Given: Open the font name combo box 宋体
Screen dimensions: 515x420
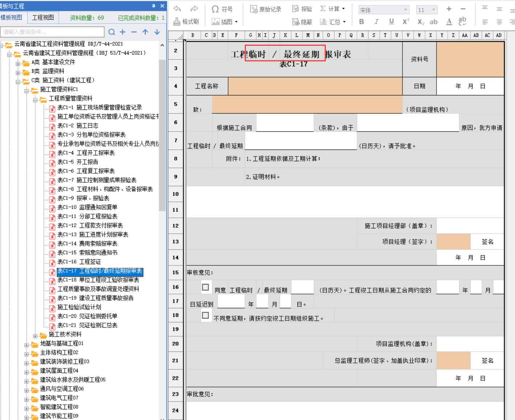Looking at the screenshot, I should [x=384, y=10].
